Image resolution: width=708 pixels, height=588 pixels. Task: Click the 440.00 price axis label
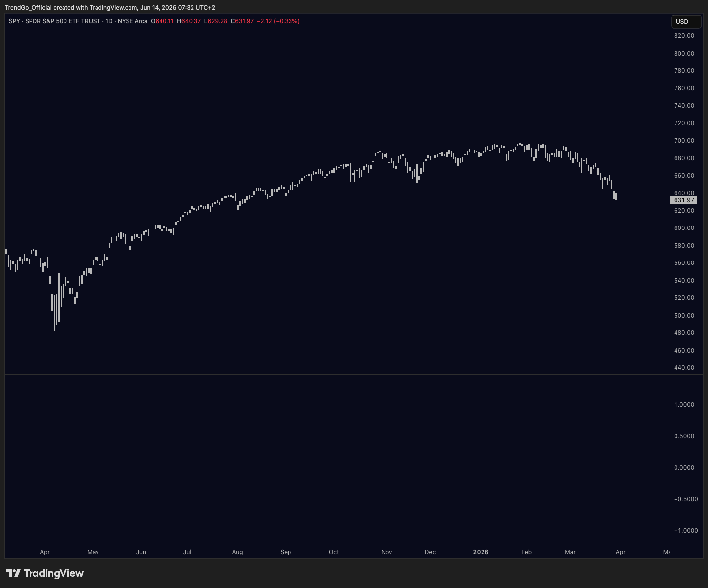click(684, 368)
